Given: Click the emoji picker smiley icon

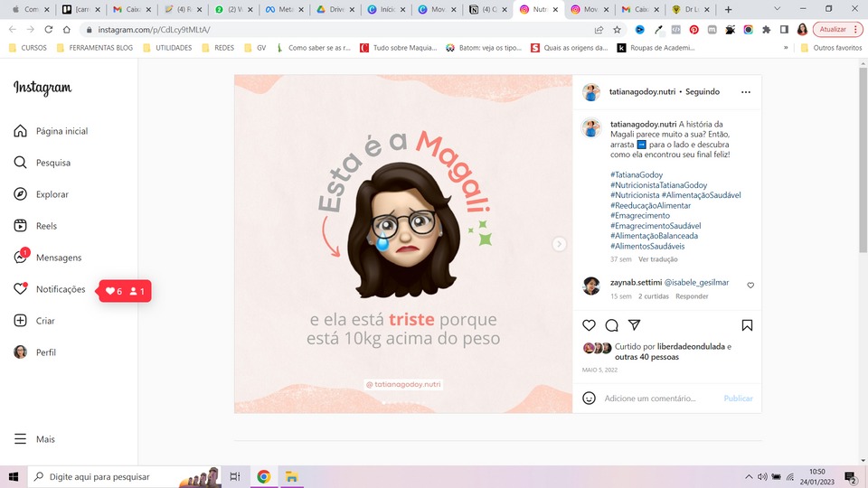Looking at the screenshot, I should pos(590,399).
